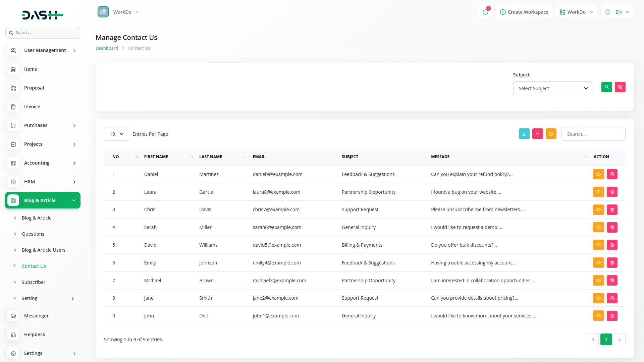This screenshot has width=644, height=362.
Task: Delete John Doe's contact message
Action: pos(612,316)
